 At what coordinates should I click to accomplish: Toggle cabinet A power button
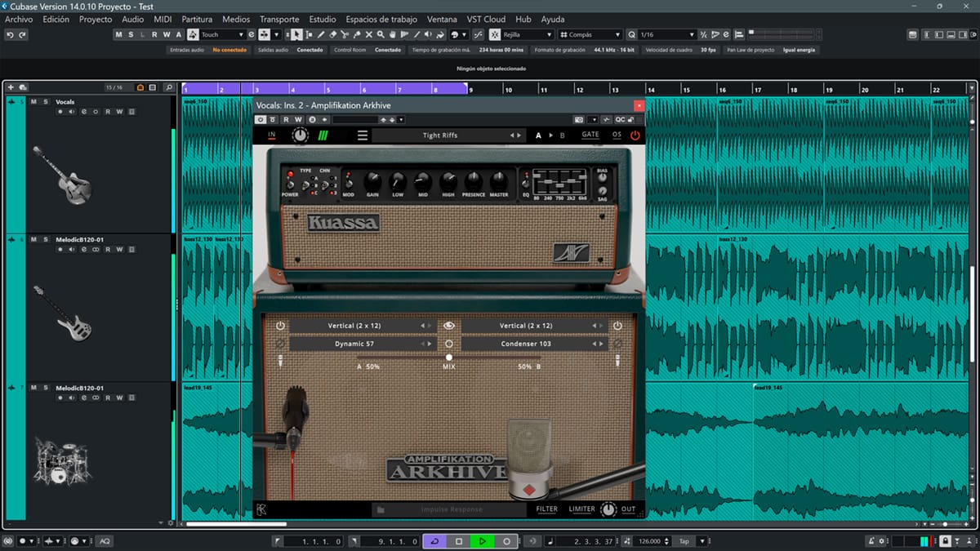pyautogui.click(x=280, y=326)
